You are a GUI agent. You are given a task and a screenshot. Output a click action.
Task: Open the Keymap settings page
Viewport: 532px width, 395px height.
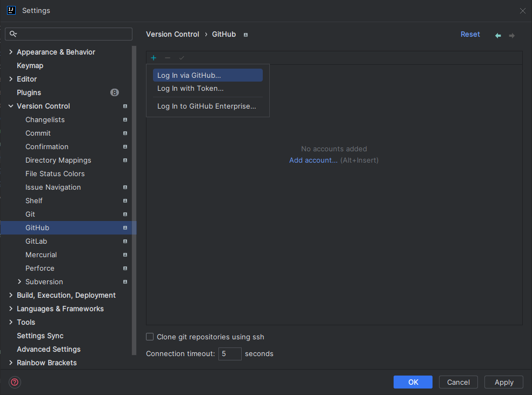30,65
